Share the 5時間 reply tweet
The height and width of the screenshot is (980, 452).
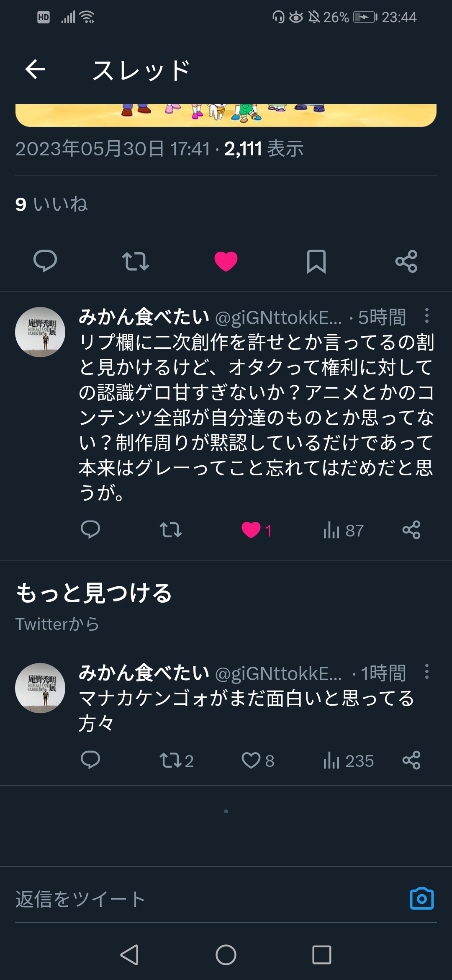tap(411, 530)
